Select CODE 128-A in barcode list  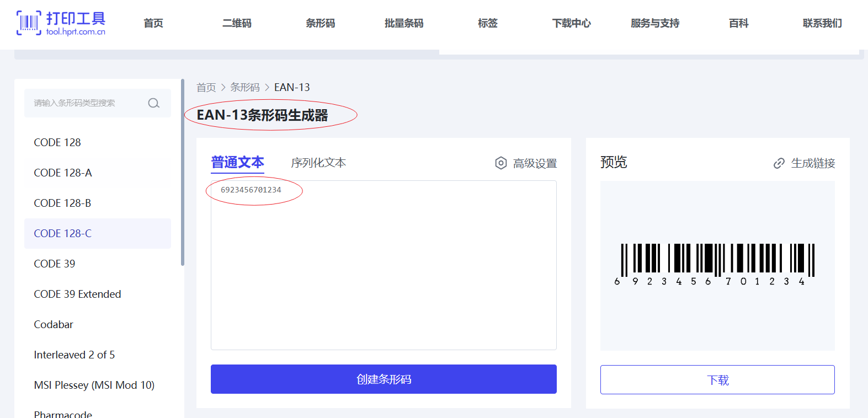pos(98,173)
